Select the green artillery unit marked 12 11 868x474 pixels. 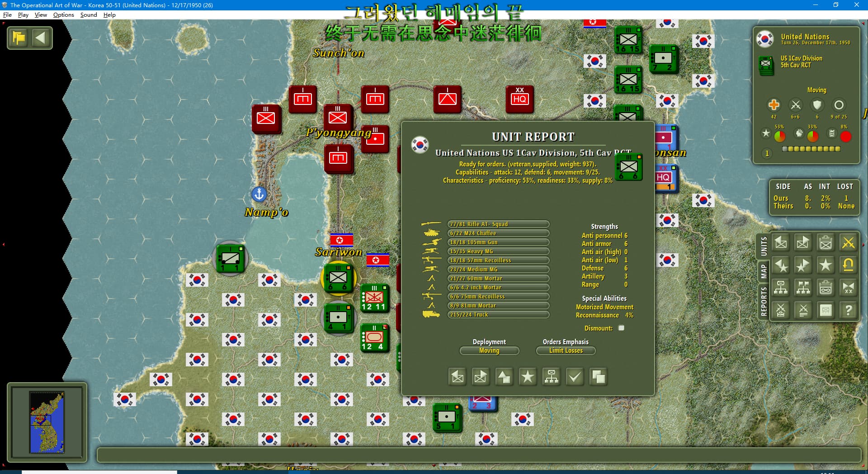[x=375, y=298]
